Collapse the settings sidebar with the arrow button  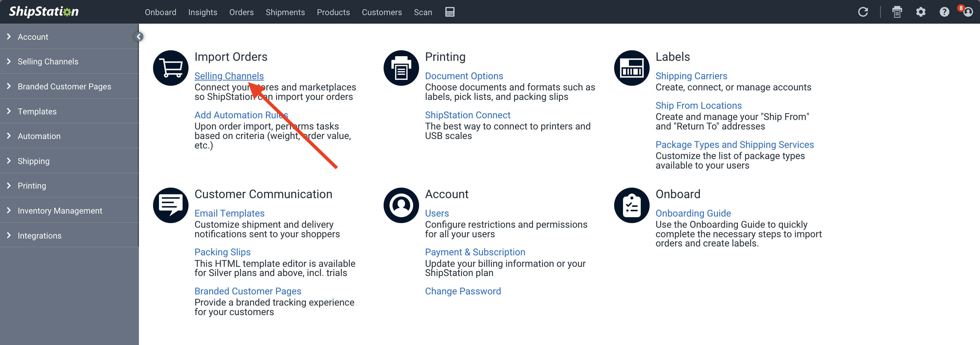tap(139, 36)
